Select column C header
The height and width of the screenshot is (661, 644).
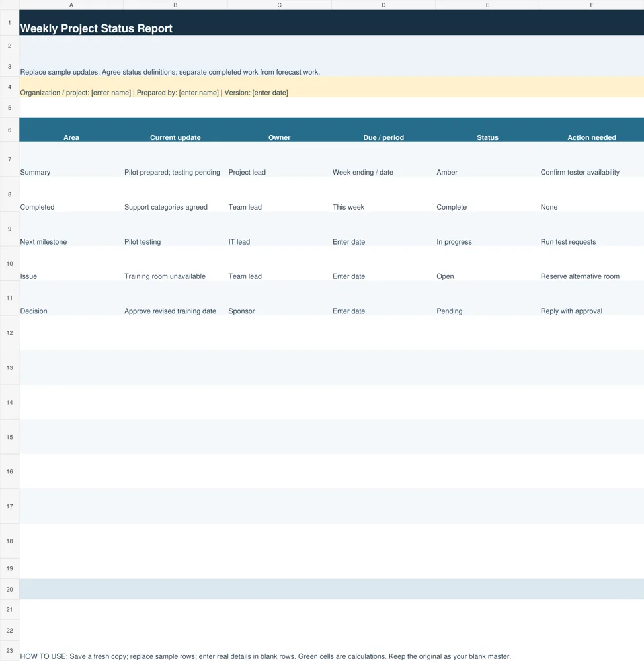tap(279, 5)
